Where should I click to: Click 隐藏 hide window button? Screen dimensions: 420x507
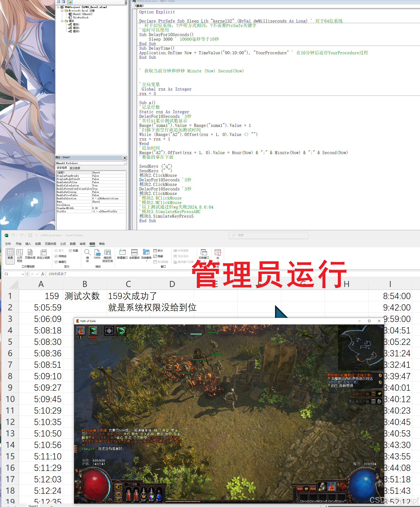tap(158, 256)
